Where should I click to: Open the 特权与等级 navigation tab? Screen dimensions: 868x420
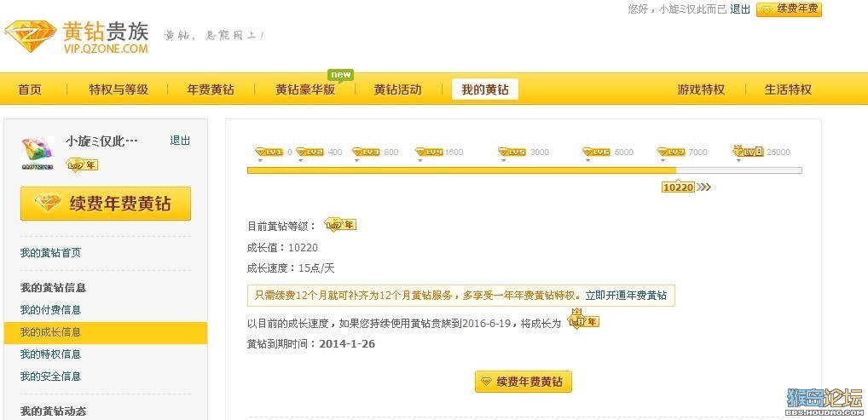point(119,89)
